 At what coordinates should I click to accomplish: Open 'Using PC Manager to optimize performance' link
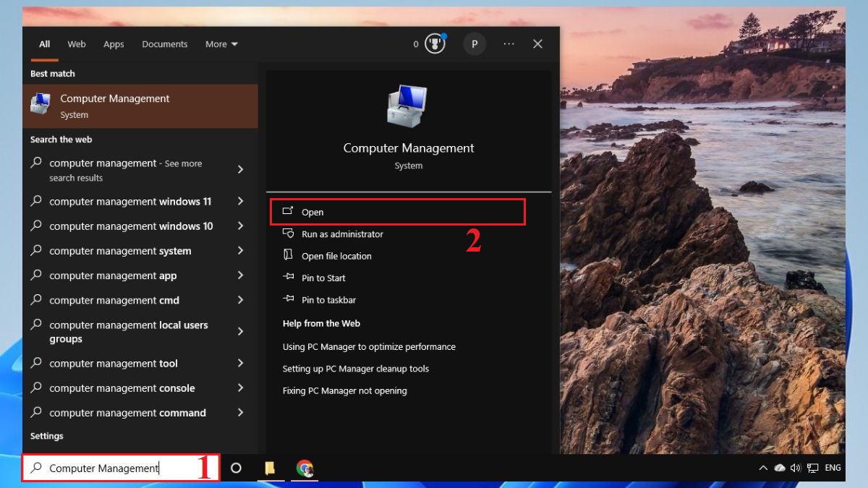coord(369,346)
